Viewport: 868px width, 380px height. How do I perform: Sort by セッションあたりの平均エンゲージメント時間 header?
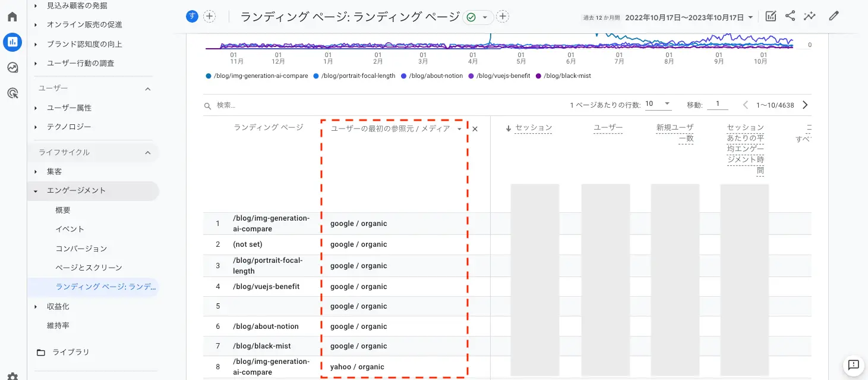746,149
